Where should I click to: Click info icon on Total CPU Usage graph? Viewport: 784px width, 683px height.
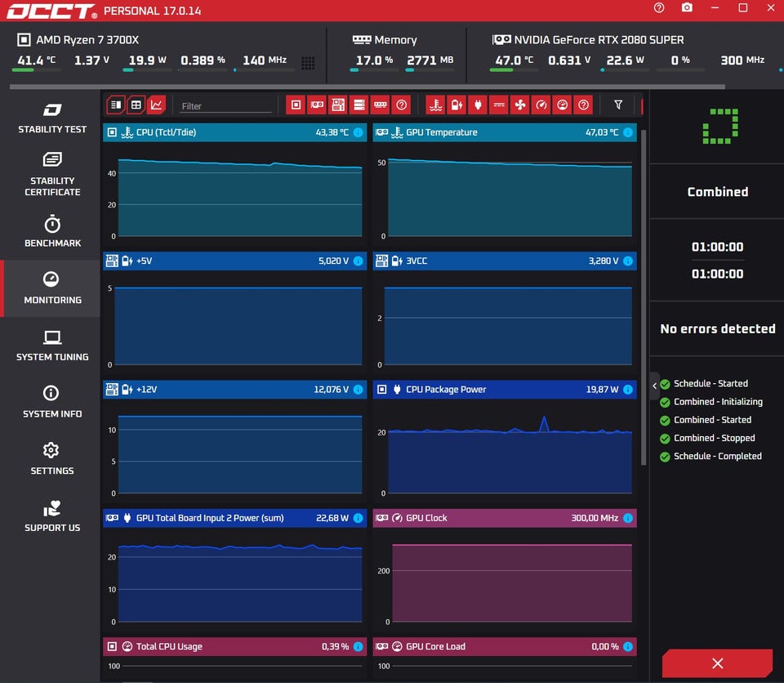[358, 647]
